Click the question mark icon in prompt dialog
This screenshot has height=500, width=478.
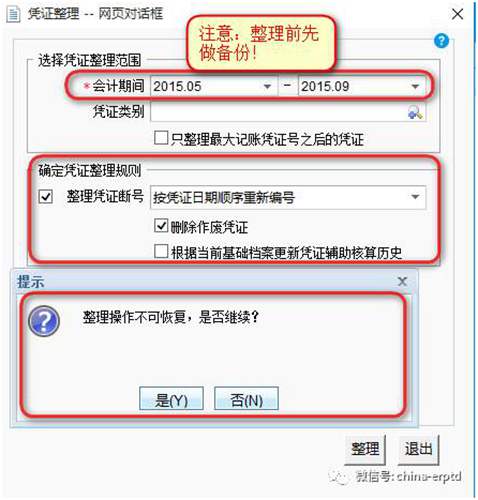(x=44, y=321)
